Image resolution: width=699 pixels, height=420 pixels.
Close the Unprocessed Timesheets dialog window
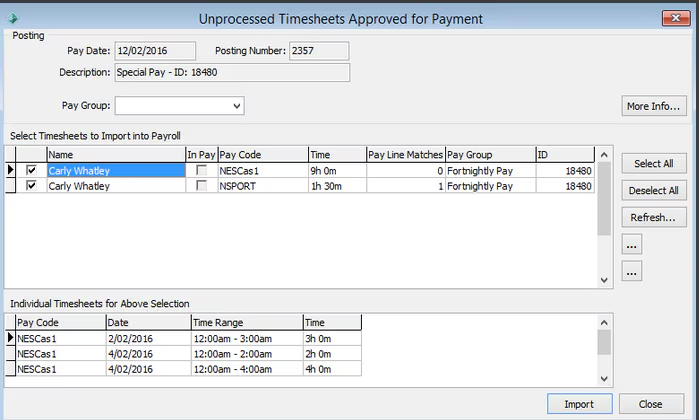[x=676, y=18]
